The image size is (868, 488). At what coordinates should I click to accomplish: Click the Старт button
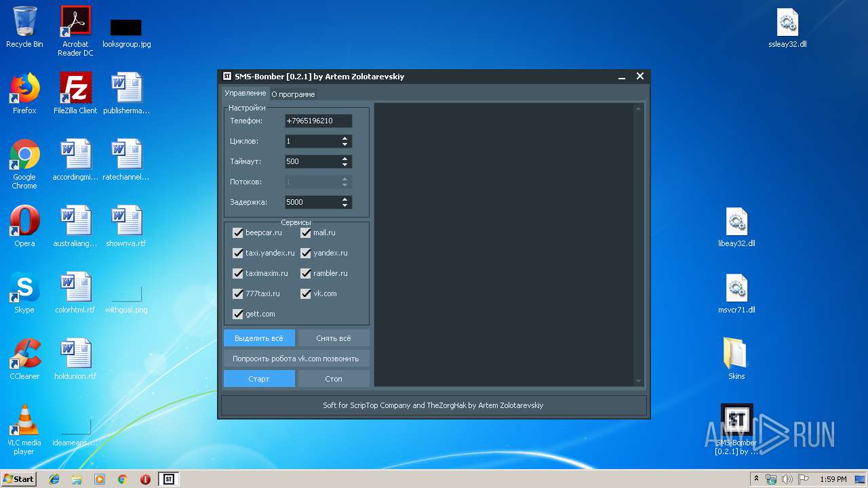point(259,379)
